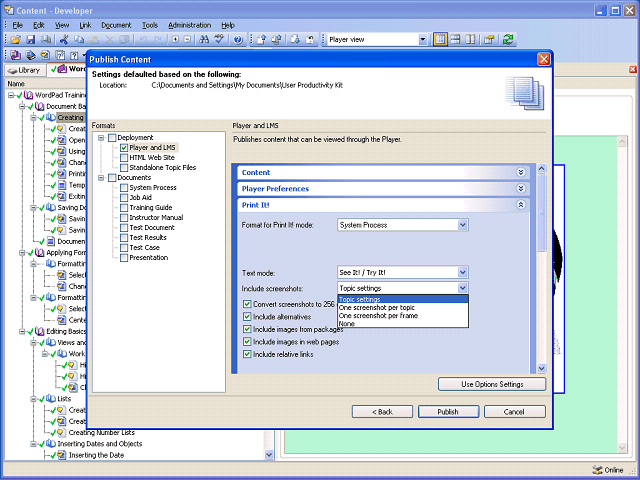This screenshot has height=480, width=640.
Task: Open the Administration menu
Action: point(189,25)
